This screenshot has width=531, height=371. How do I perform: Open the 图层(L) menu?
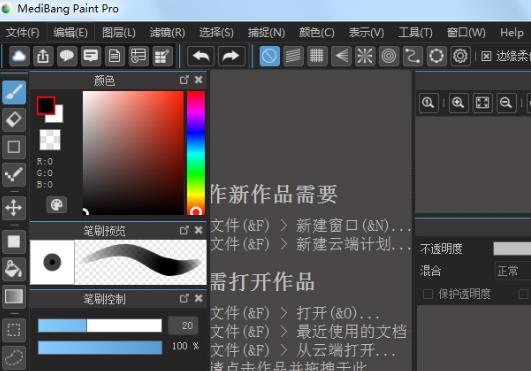click(x=119, y=32)
